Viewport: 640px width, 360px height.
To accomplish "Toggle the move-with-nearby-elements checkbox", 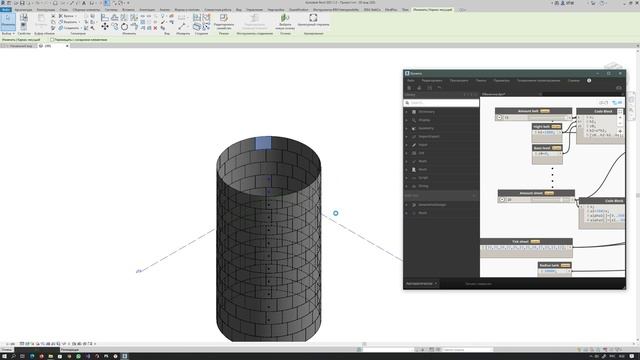I will [x=52, y=40].
